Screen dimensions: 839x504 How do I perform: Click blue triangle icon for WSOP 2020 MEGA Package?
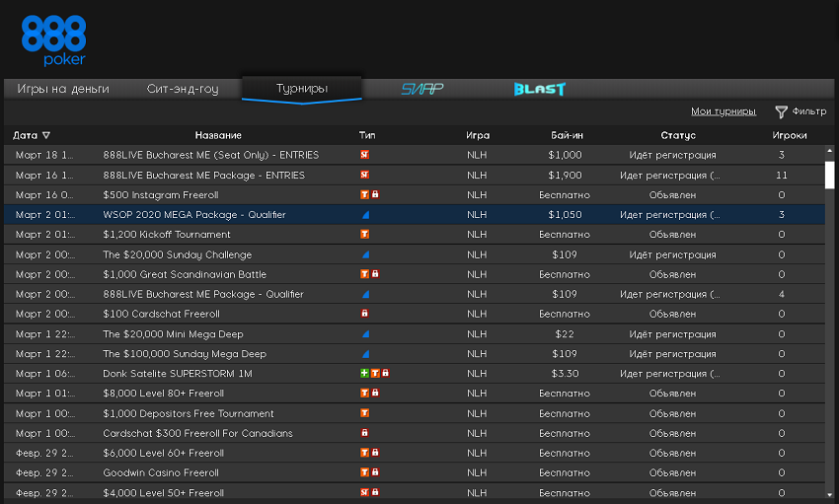click(x=364, y=215)
